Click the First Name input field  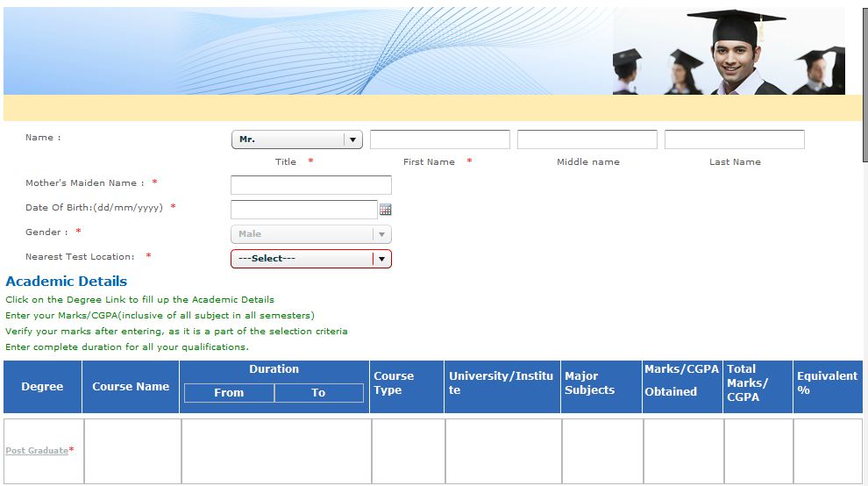[440, 139]
